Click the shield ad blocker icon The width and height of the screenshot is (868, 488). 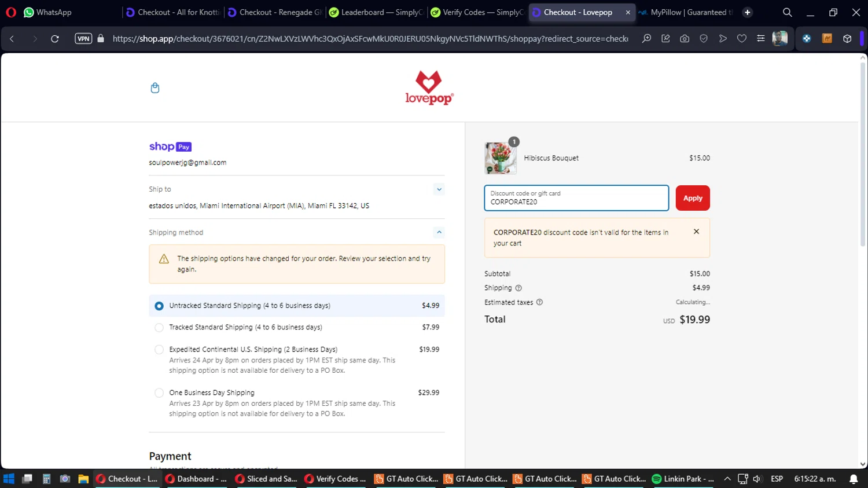pyautogui.click(x=704, y=39)
